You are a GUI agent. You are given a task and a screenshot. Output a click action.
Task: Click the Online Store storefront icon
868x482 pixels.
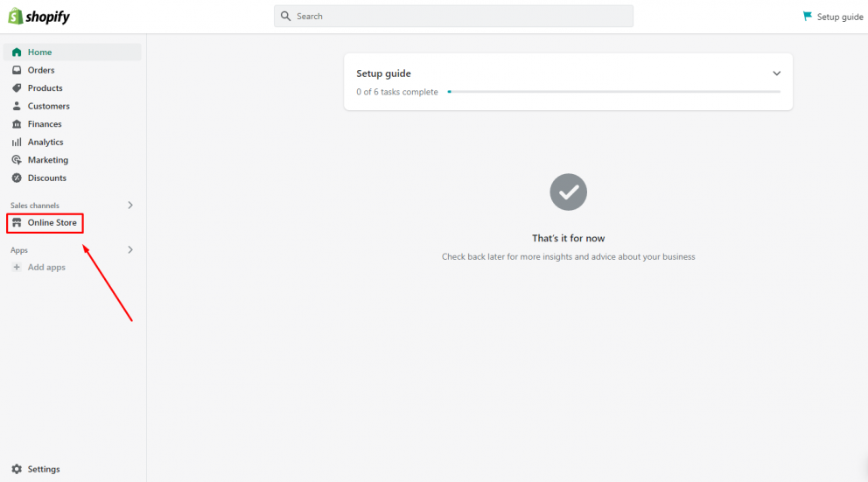click(17, 222)
